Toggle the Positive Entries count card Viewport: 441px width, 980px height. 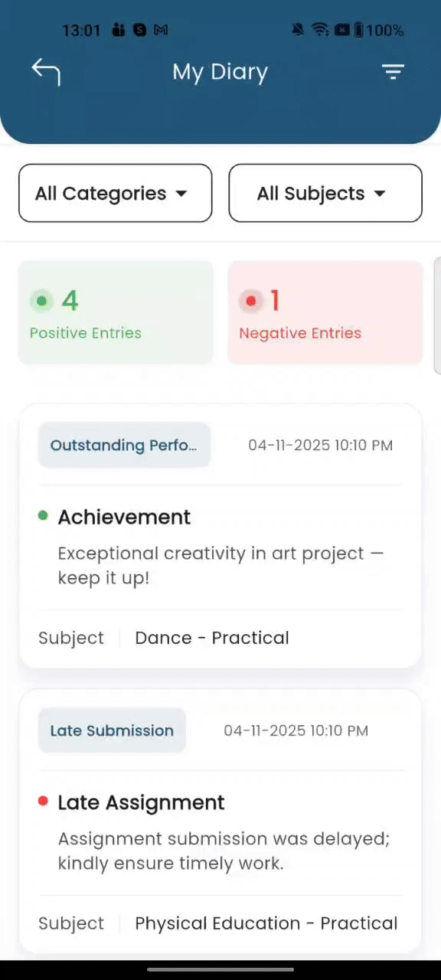pyautogui.click(x=116, y=312)
